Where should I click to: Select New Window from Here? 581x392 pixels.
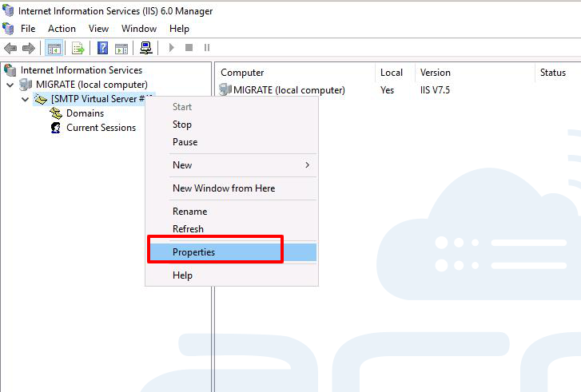pyautogui.click(x=232, y=188)
